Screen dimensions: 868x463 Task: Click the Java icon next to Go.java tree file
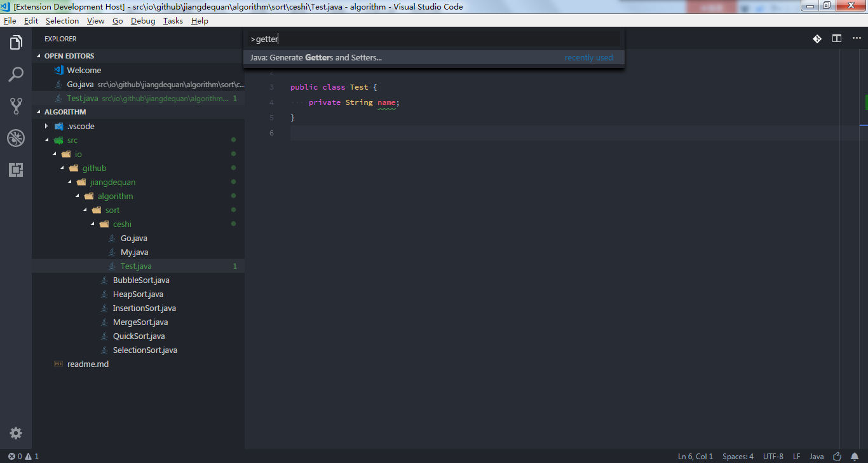click(112, 238)
